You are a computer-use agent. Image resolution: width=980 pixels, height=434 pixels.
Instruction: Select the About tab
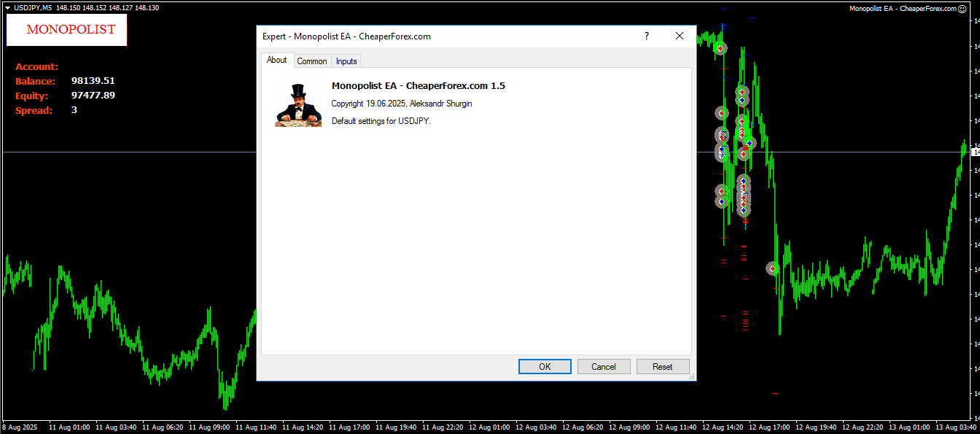[277, 60]
